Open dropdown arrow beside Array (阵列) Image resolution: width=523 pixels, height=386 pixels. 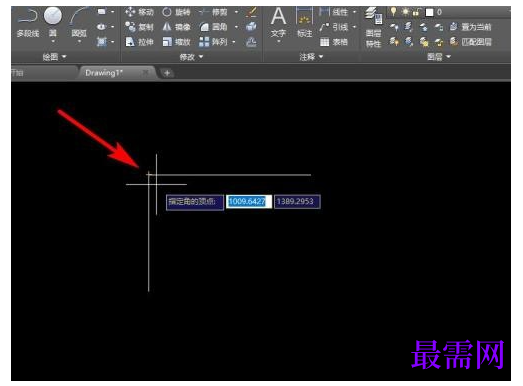[233, 42]
